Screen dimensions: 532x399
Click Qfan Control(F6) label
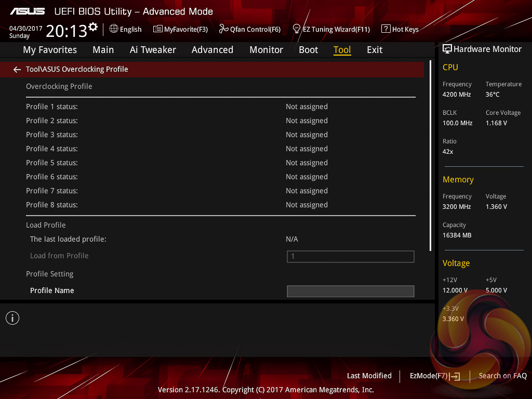click(x=255, y=30)
